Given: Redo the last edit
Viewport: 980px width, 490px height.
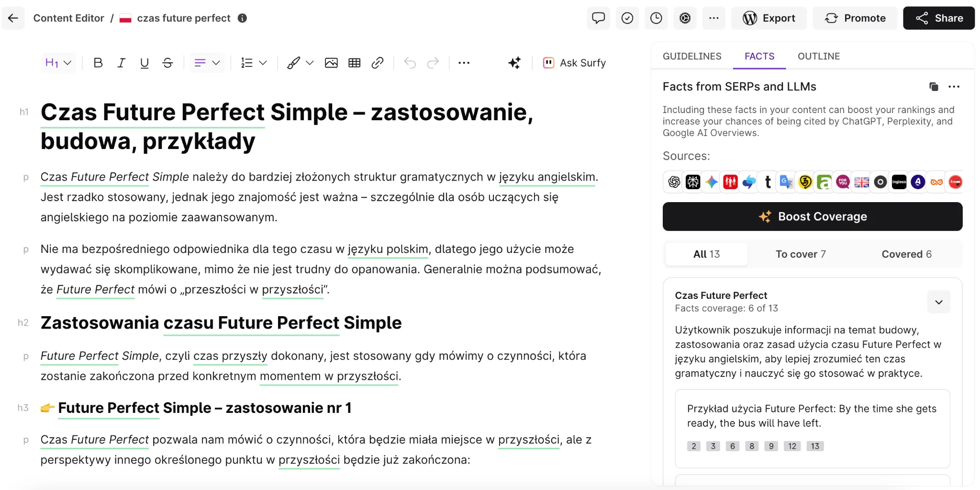Looking at the screenshot, I should (433, 63).
